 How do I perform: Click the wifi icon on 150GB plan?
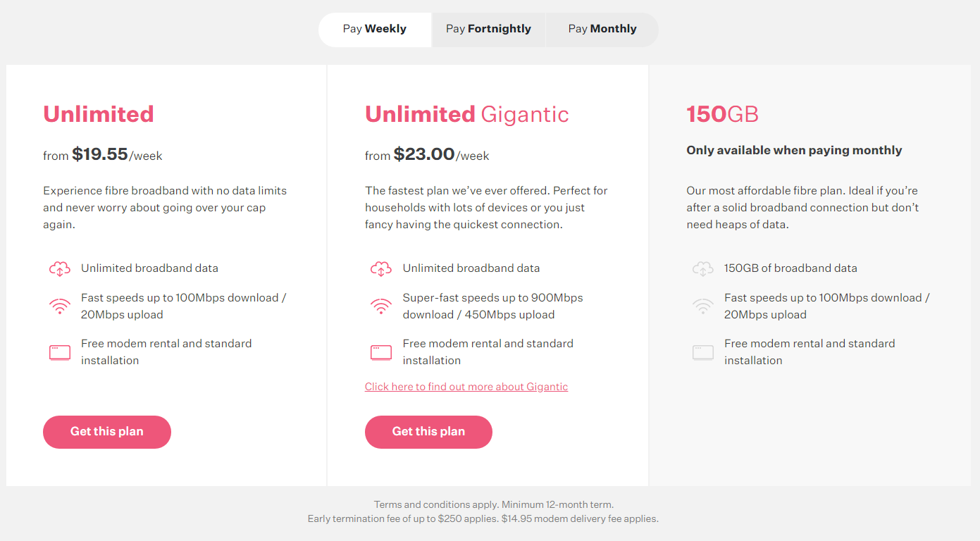click(x=703, y=306)
